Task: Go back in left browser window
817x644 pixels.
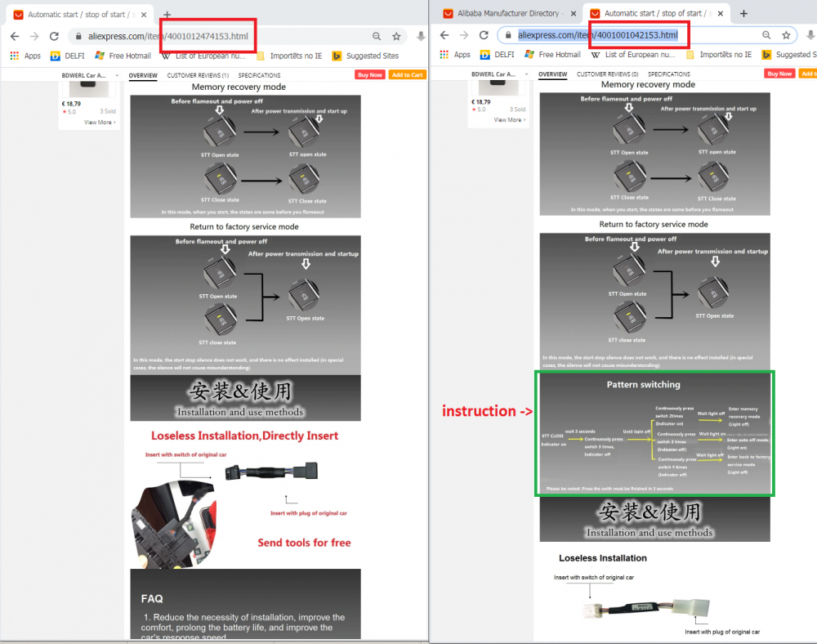Action: coord(15,37)
